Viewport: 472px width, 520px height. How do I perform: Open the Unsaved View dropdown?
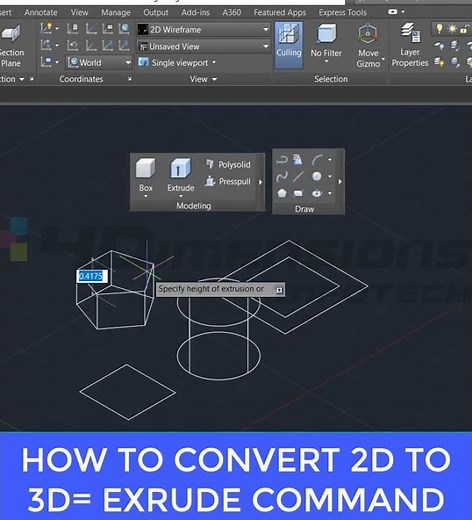tap(204, 46)
